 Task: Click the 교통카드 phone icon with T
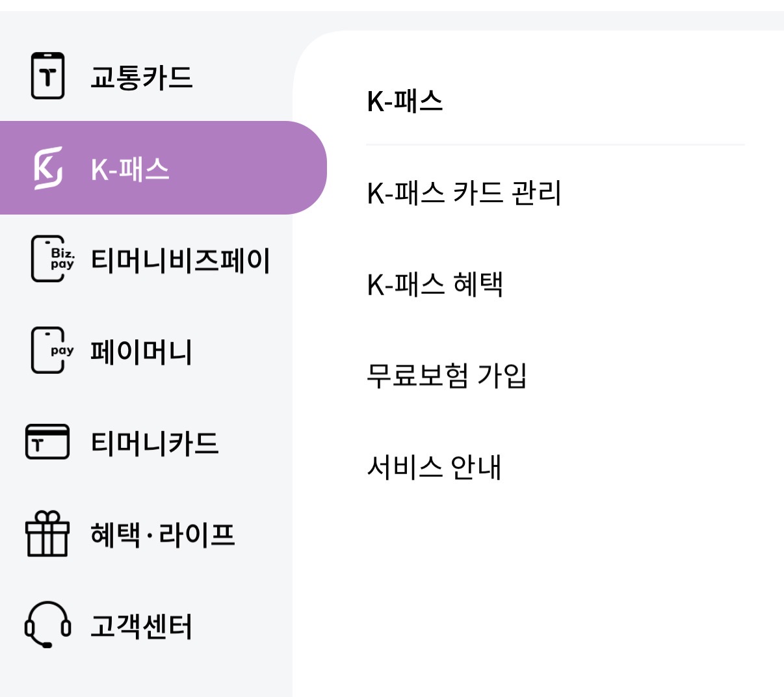[47, 76]
